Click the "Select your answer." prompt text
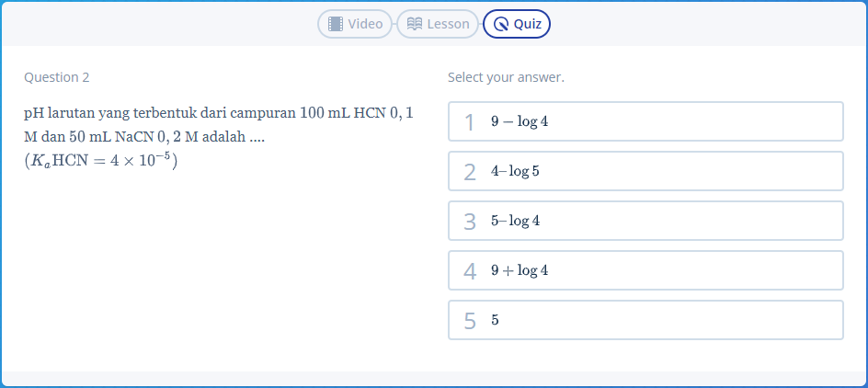Viewport: 868px width, 388px height. point(506,77)
